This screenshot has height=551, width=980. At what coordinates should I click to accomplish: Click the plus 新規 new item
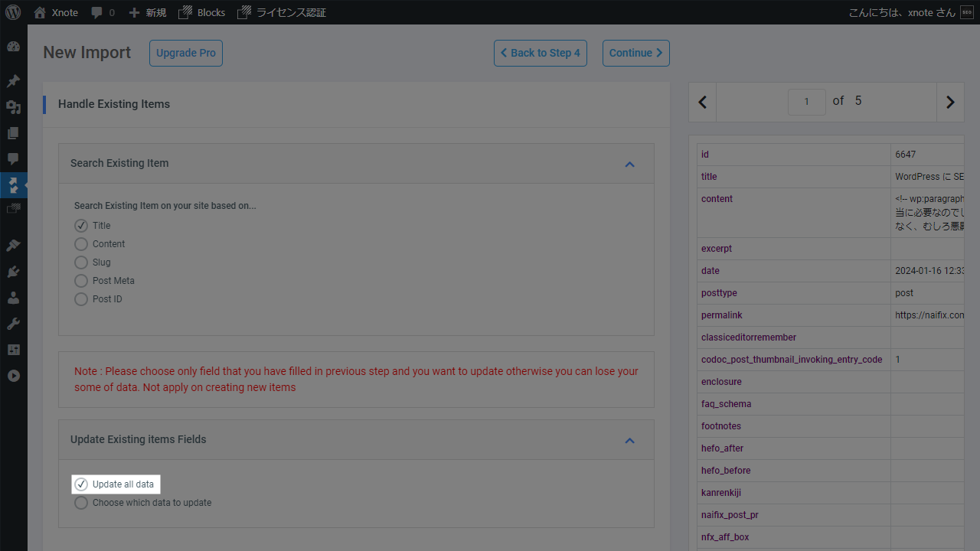(x=147, y=12)
